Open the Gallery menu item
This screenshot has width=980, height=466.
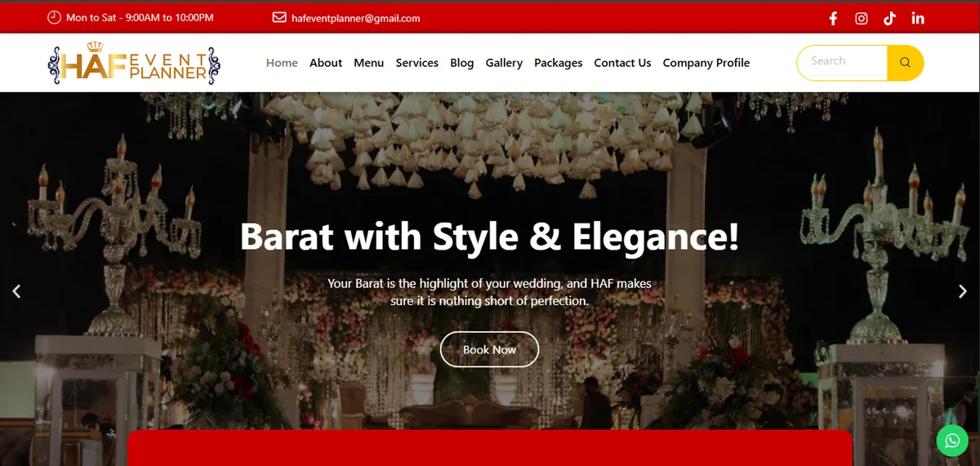point(504,63)
